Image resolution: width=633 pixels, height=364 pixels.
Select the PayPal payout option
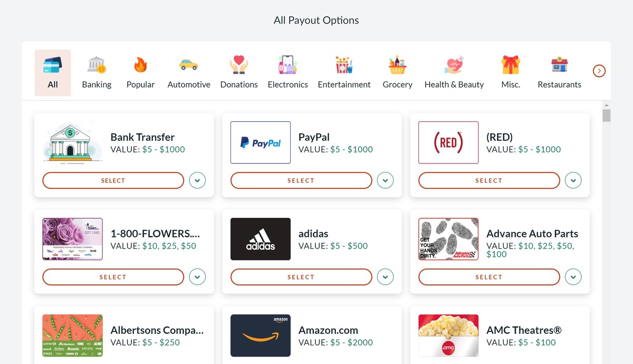[301, 180]
